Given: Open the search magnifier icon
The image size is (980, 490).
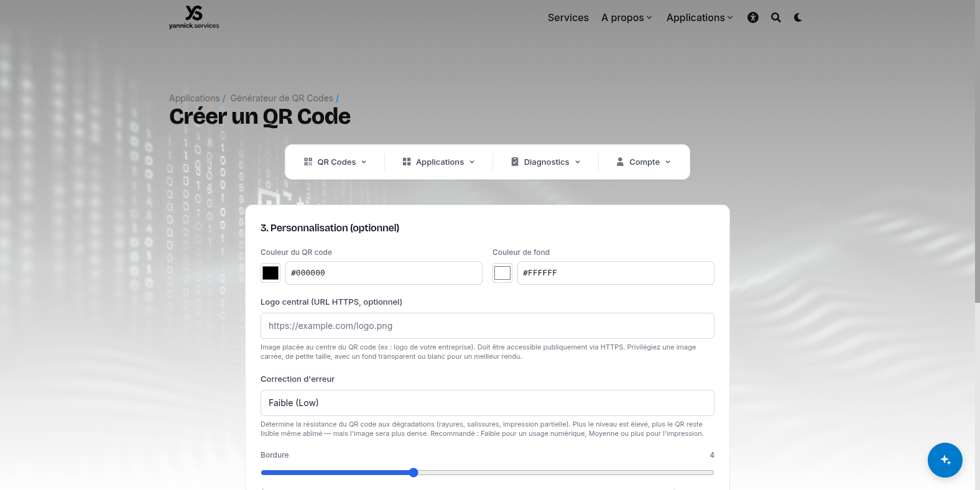Looking at the screenshot, I should [x=776, y=17].
